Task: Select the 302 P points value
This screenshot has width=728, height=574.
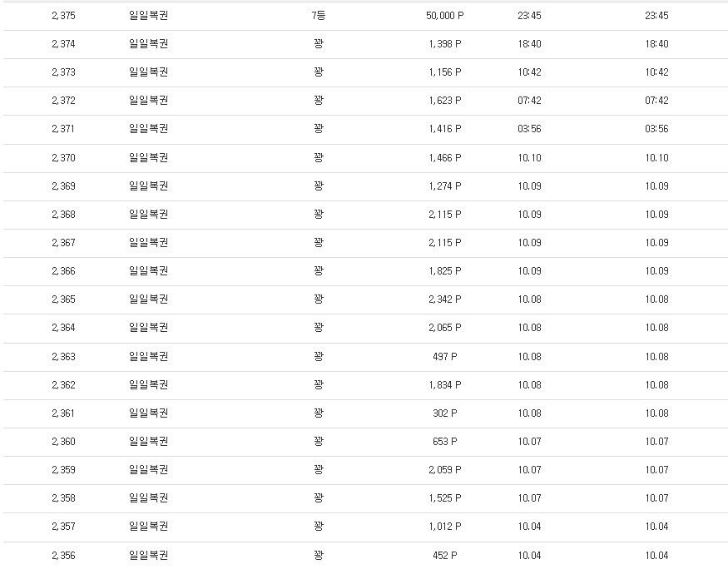Action: (444, 413)
